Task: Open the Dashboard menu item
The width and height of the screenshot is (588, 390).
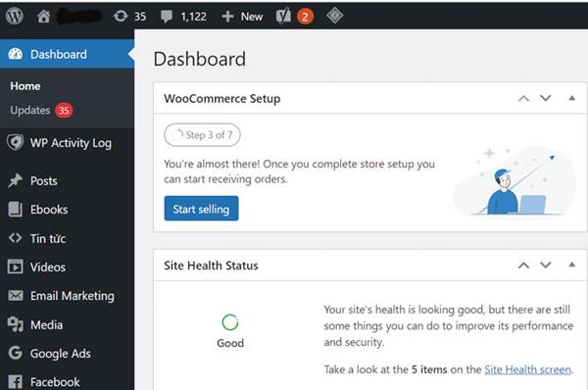Action: pos(67,54)
